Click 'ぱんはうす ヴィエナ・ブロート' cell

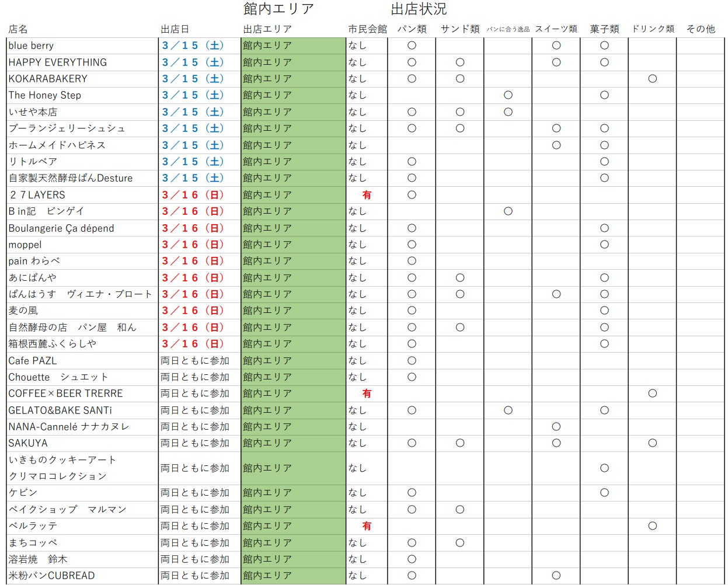(x=81, y=294)
